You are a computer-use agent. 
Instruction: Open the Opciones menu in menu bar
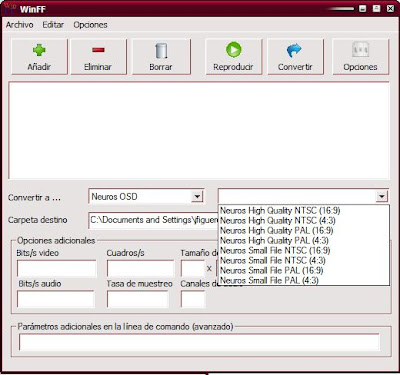(90, 25)
